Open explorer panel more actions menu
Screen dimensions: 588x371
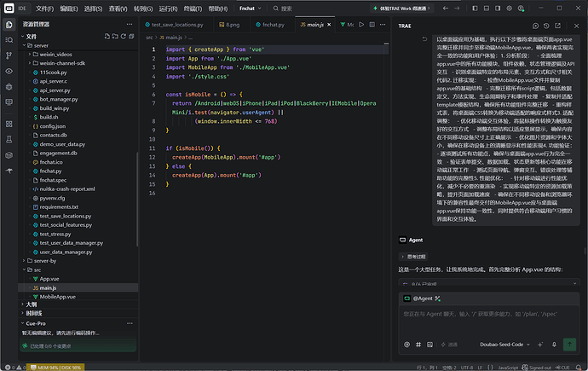(x=130, y=25)
